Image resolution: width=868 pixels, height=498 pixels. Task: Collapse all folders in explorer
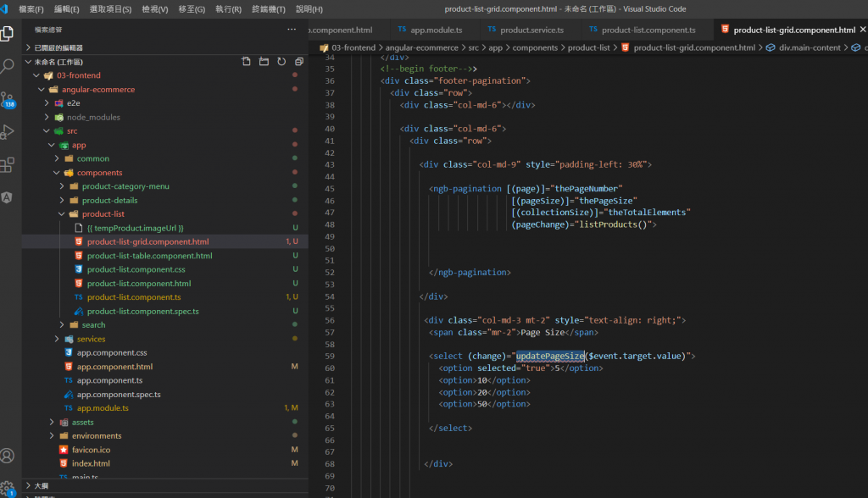[x=299, y=62]
